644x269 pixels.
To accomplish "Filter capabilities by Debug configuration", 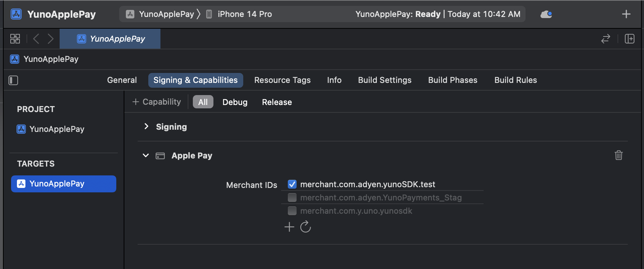I will pyautogui.click(x=235, y=102).
